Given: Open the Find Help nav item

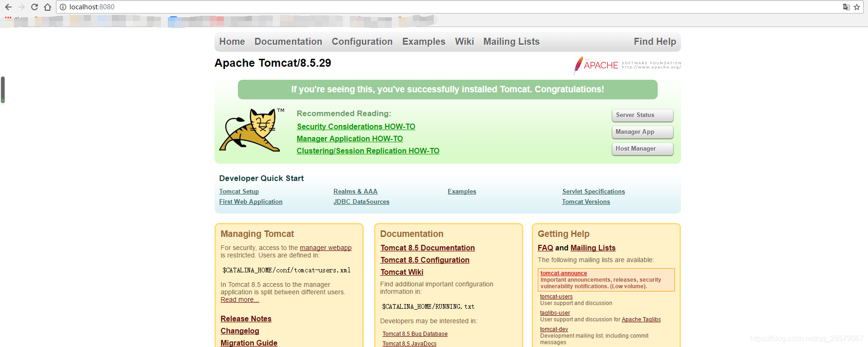Looking at the screenshot, I should [655, 42].
